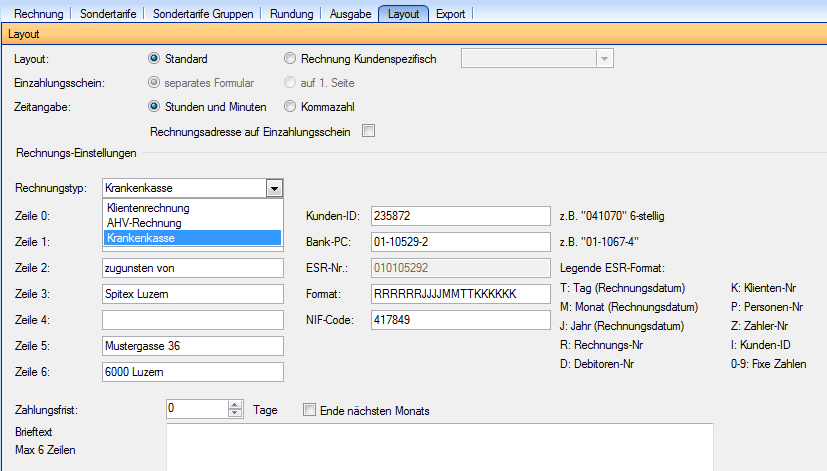Click into the Brieftext text area
The width and height of the screenshot is (827, 471).
pos(438,446)
